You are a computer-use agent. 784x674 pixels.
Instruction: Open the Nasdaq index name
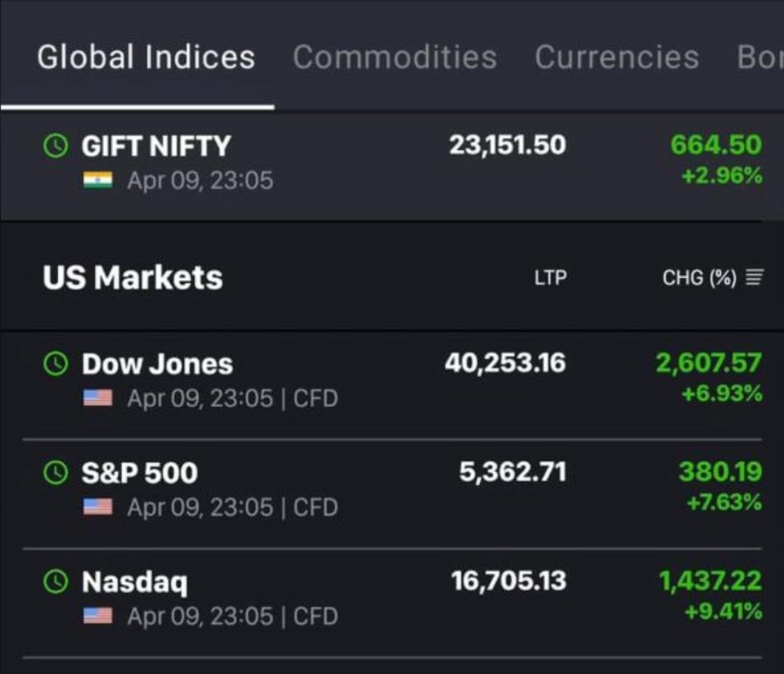(x=134, y=582)
